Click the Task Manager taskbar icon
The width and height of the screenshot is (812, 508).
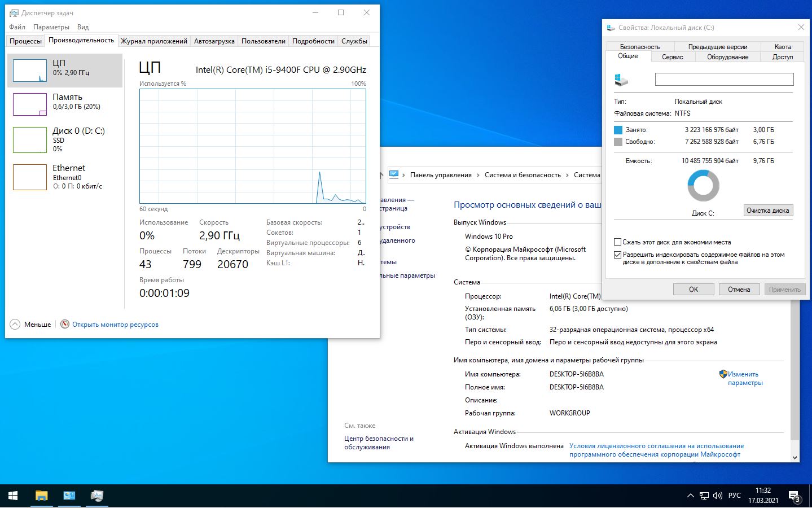(x=96, y=496)
